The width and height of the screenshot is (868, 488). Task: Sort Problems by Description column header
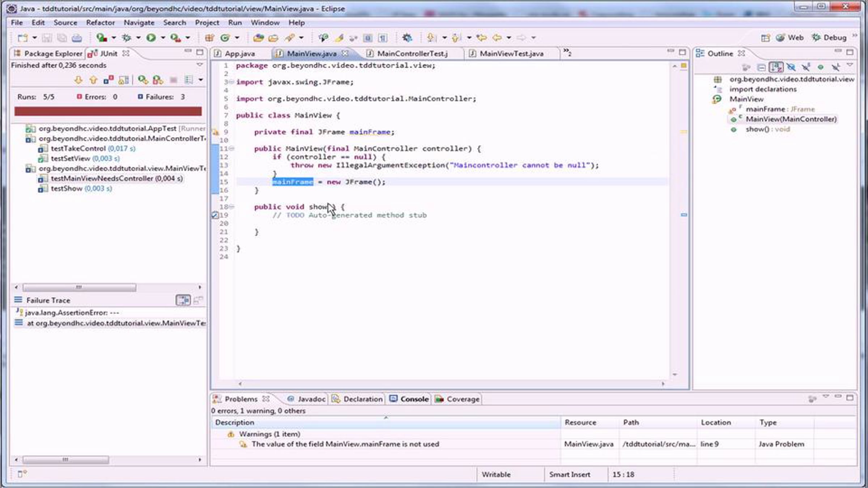click(386, 422)
